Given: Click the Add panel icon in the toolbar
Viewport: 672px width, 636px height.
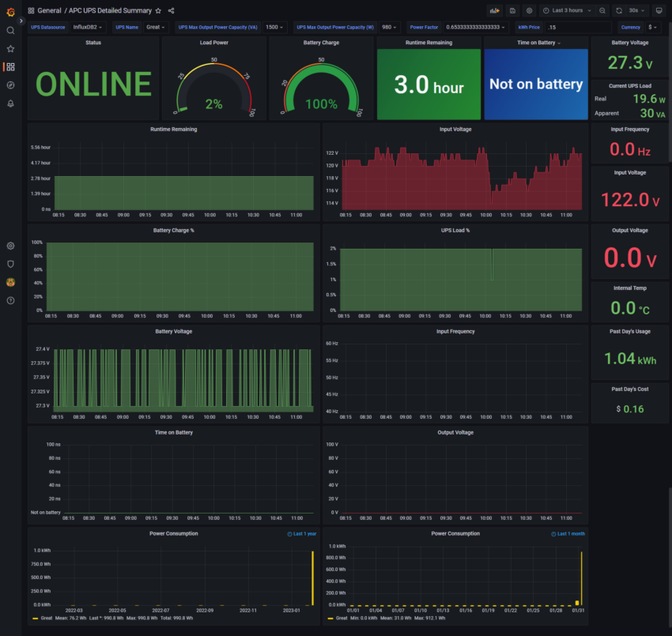Looking at the screenshot, I should [x=496, y=9].
